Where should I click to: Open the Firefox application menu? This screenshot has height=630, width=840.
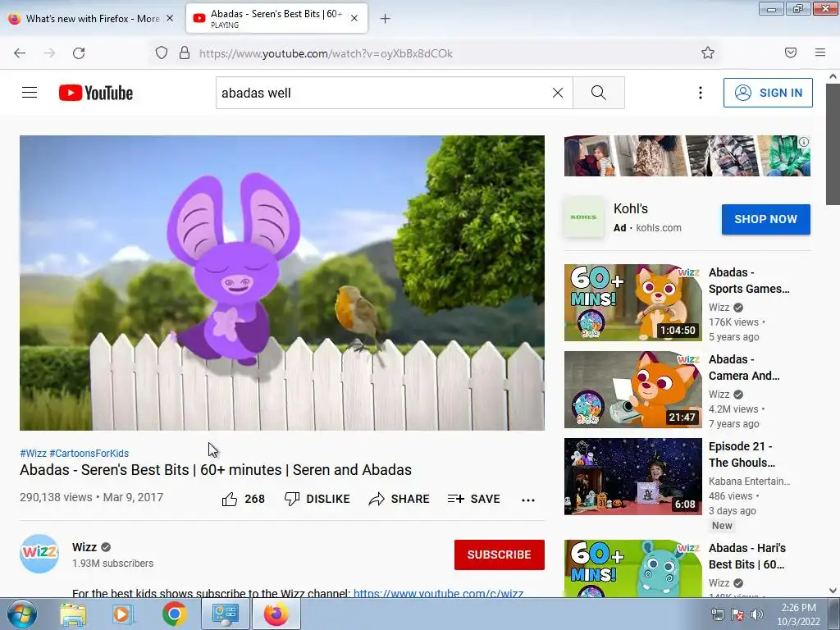820,52
